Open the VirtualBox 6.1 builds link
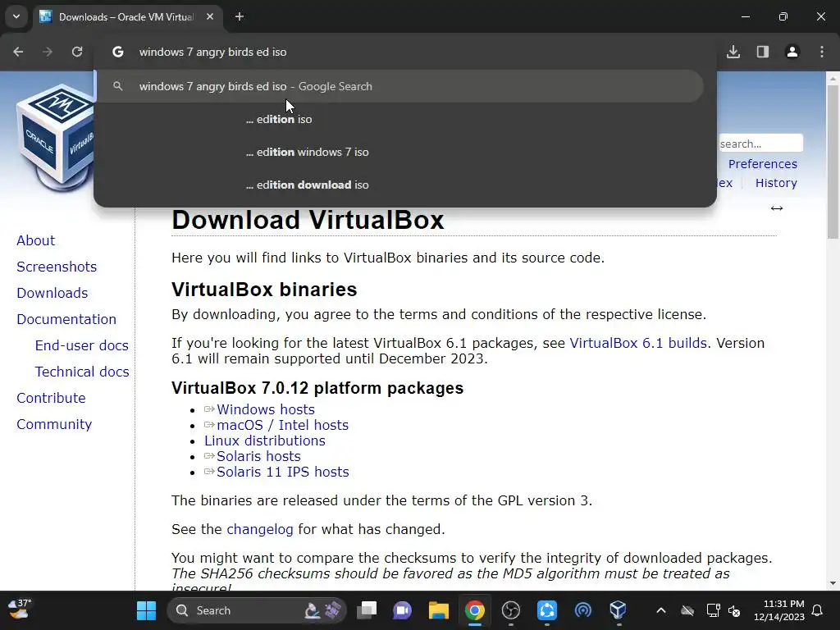840x630 pixels. tap(638, 343)
